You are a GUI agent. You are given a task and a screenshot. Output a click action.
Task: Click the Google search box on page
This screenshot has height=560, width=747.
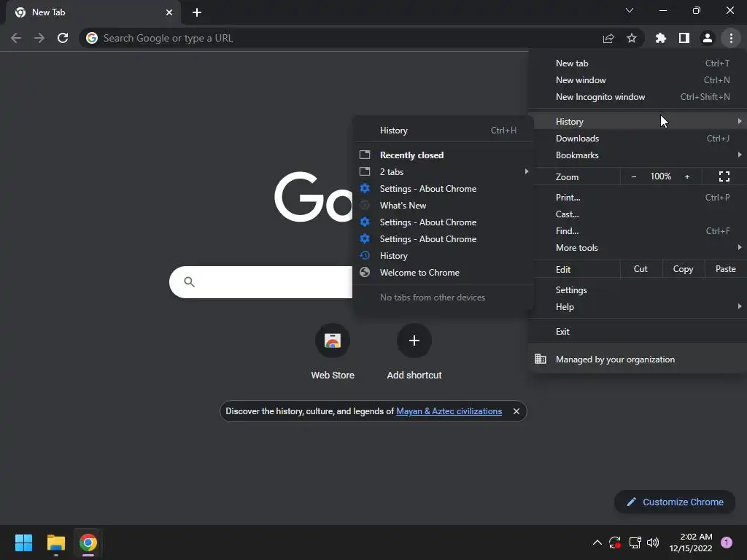(x=261, y=282)
